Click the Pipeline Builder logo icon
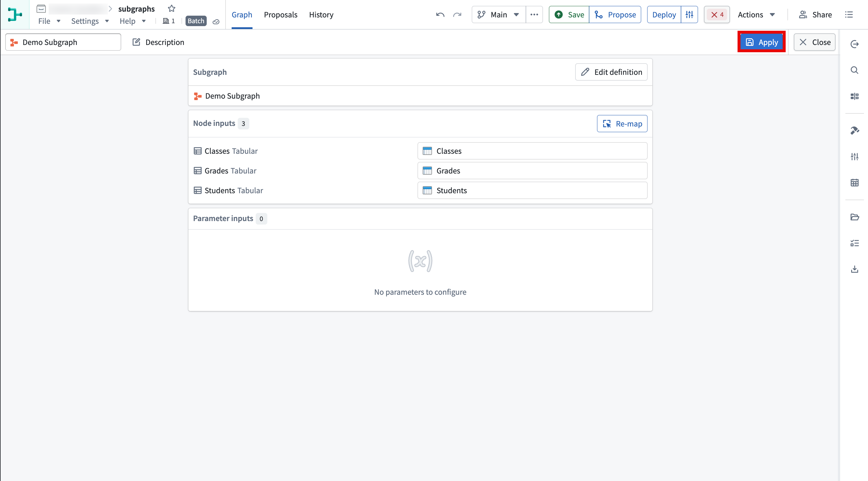 click(15, 15)
